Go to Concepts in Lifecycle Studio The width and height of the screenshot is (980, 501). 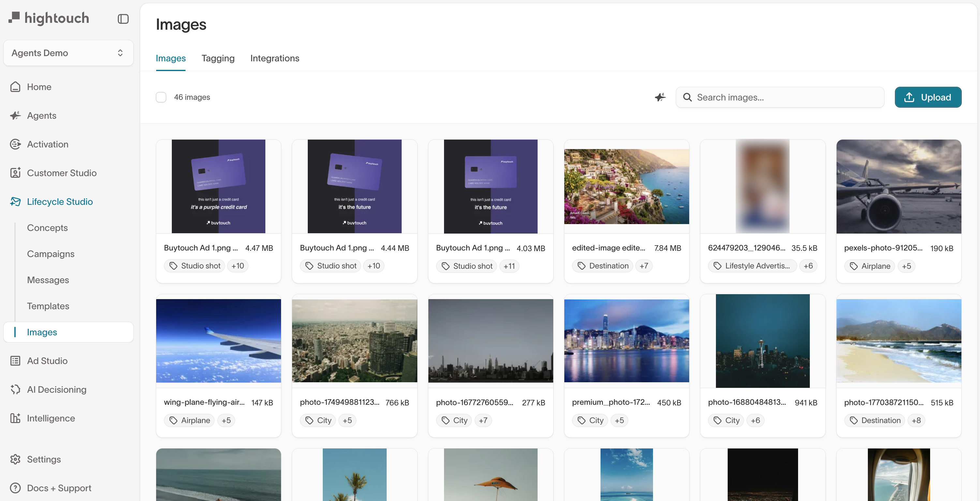47,228
